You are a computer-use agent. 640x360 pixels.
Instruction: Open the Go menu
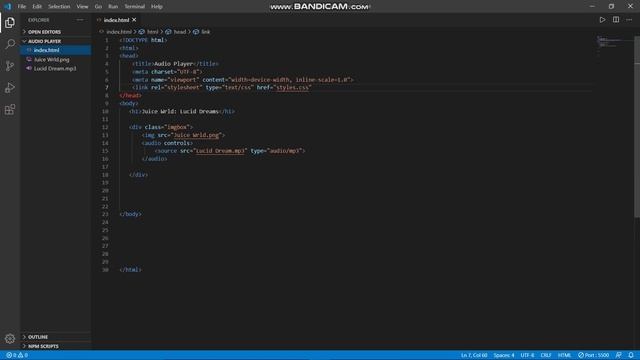98,7
